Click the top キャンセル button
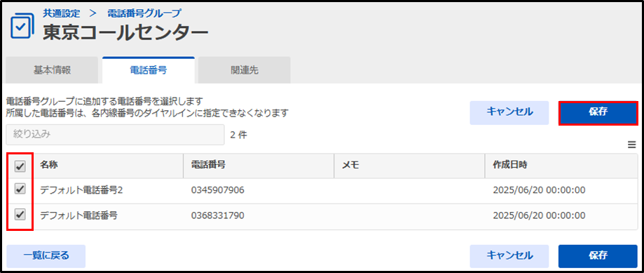This screenshot has height=273, width=644. click(x=509, y=113)
